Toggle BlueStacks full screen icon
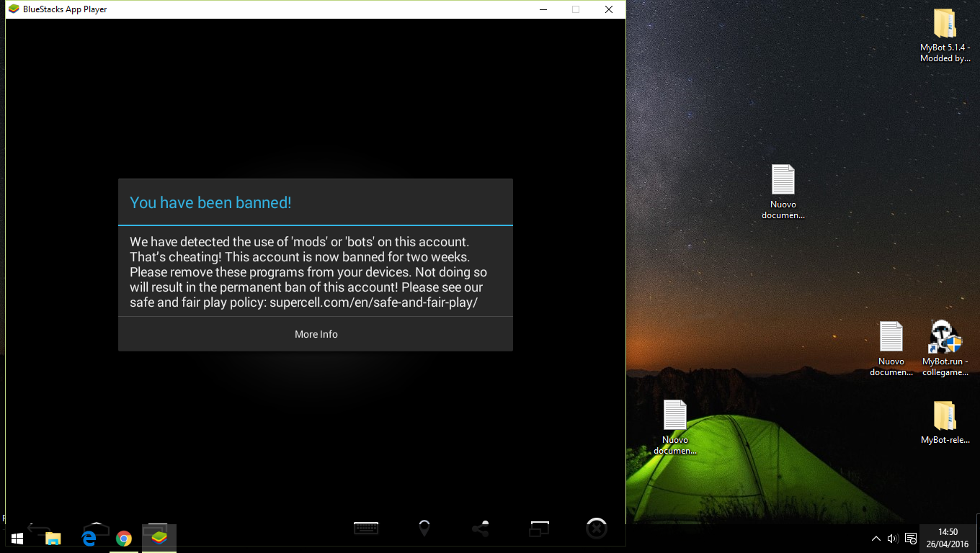 click(x=538, y=529)
